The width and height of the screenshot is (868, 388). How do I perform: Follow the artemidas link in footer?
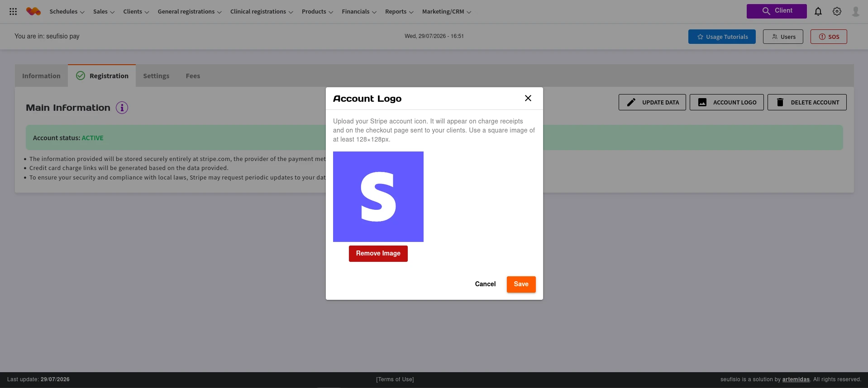click(796, 379)
